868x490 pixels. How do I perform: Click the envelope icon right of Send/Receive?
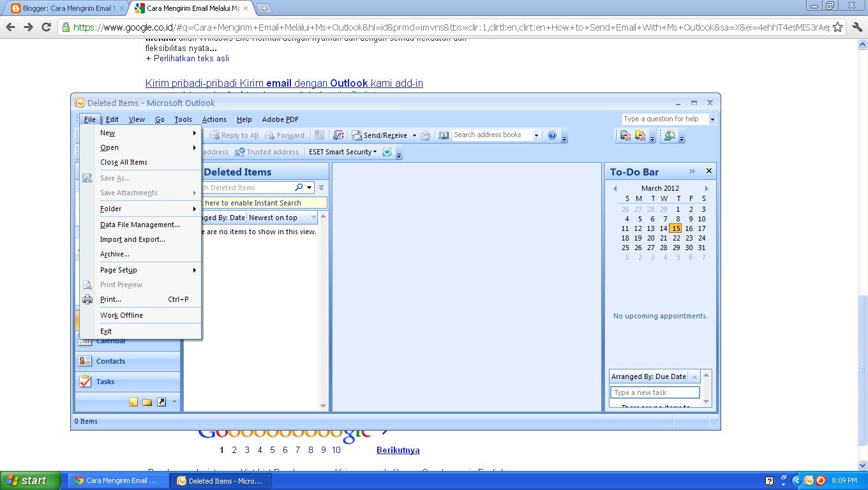point(426,135)
